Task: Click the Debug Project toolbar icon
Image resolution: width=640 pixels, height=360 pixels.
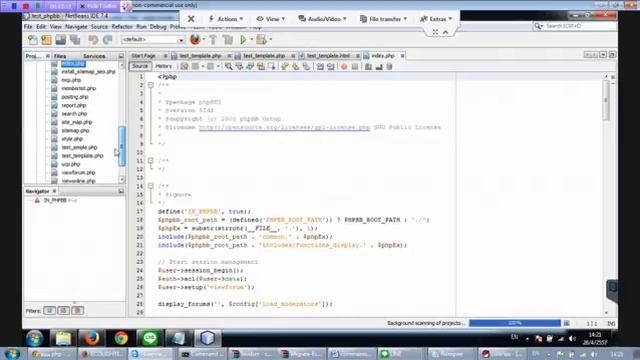Action: point(261,40)
